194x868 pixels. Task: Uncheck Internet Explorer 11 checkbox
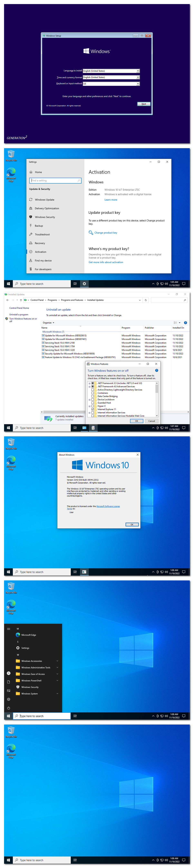click(x=93, y=409)
